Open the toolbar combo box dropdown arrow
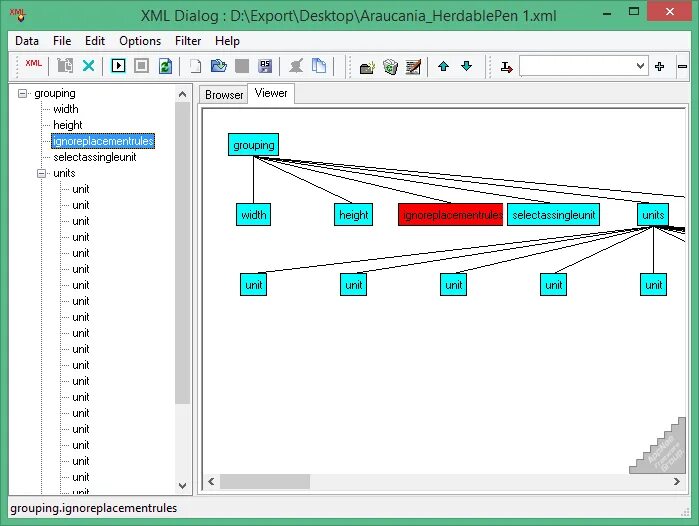699x526 pixels. click(x=640, y=66)
